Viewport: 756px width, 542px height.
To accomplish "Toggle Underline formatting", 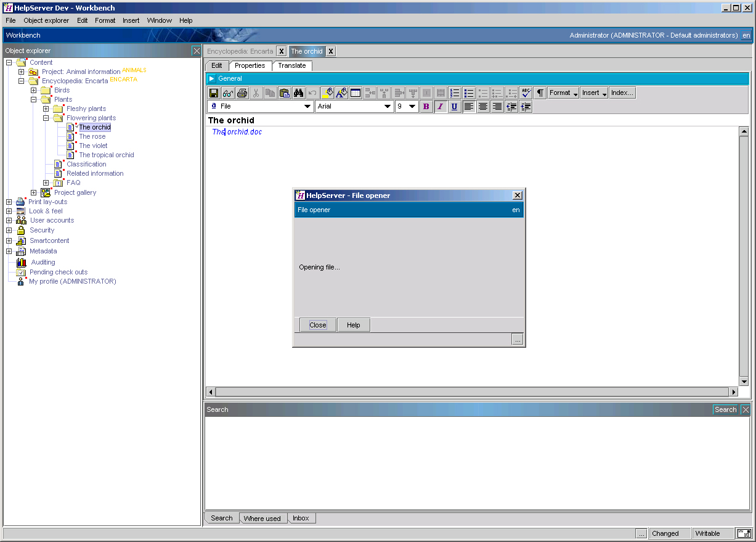I will click(x=455, y=107).
